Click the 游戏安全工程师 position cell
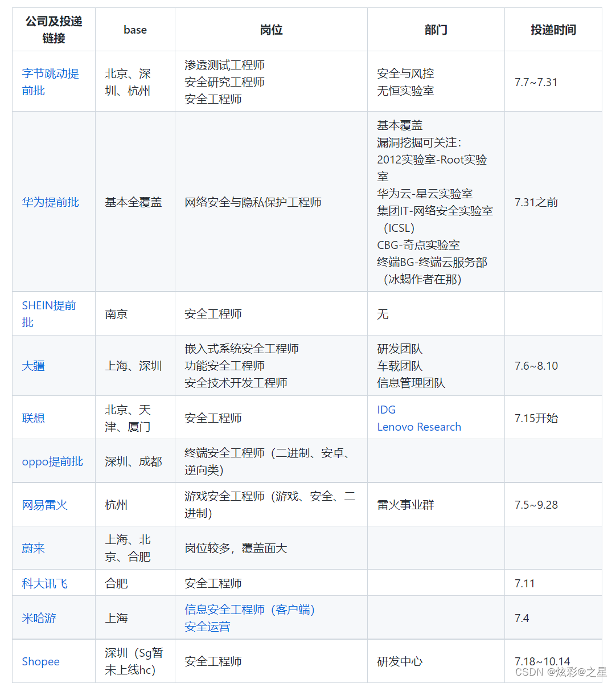The image size is (616, 683). (x=270, y=505)
